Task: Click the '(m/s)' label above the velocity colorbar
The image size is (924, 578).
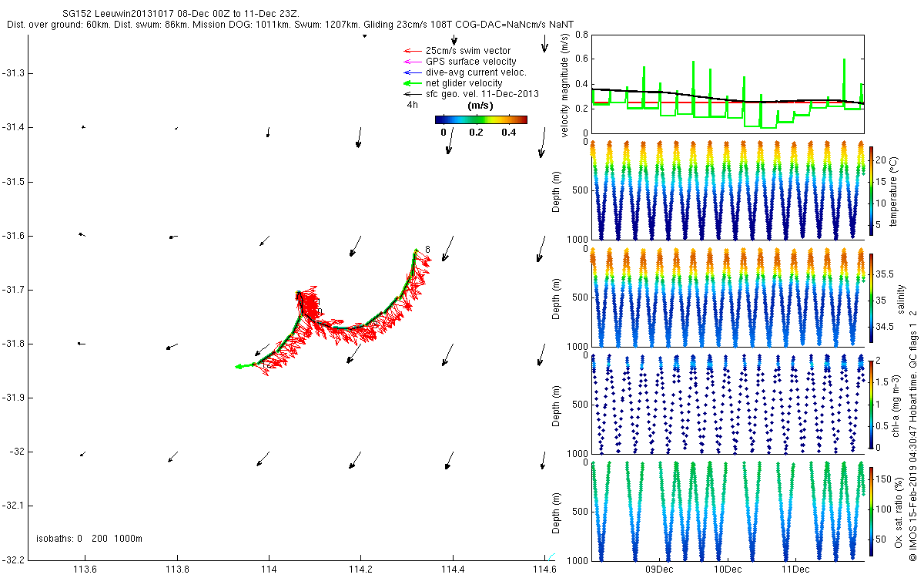Action: click(x=480, y=106)
